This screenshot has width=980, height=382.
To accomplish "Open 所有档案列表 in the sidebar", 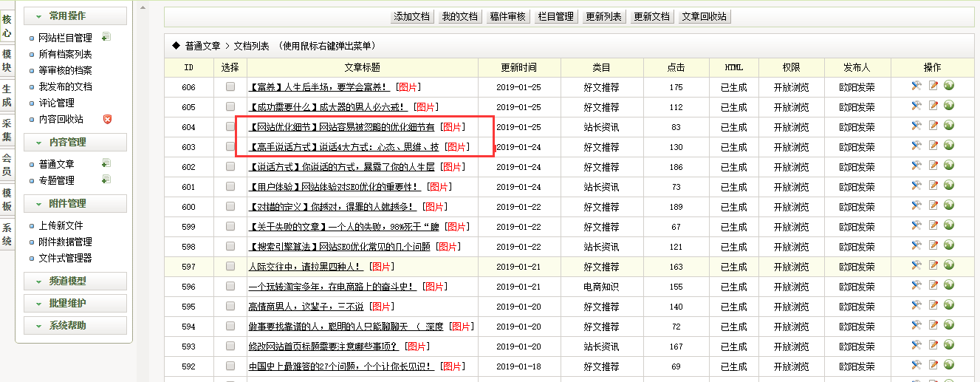I will coord(65,54).
